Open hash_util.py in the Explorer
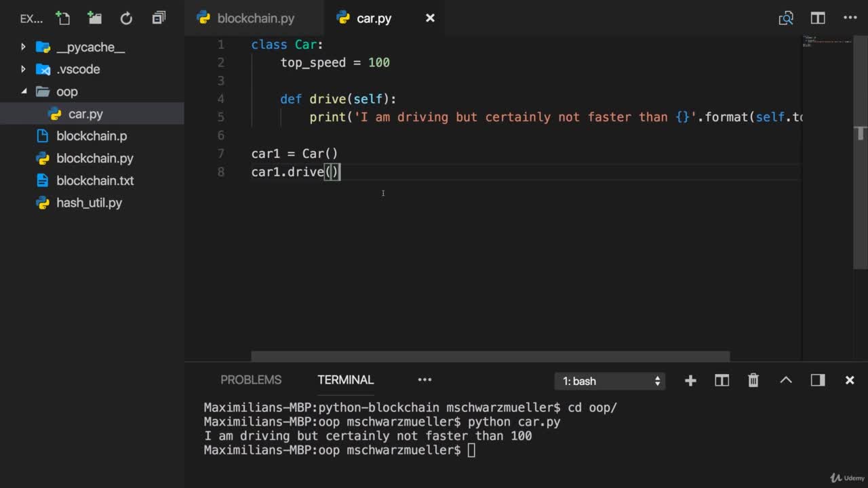 click(92, 203)
